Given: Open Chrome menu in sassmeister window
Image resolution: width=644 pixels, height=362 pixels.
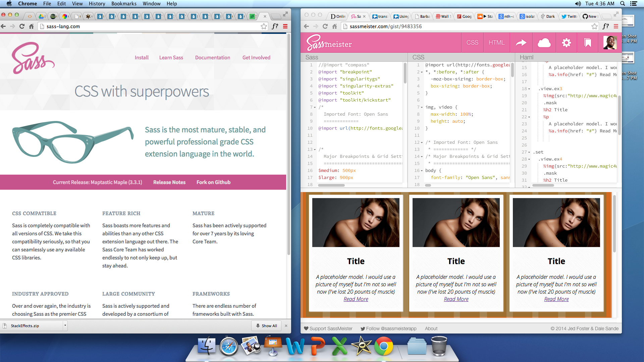Looking at the screenshot, I should [616, 26].
